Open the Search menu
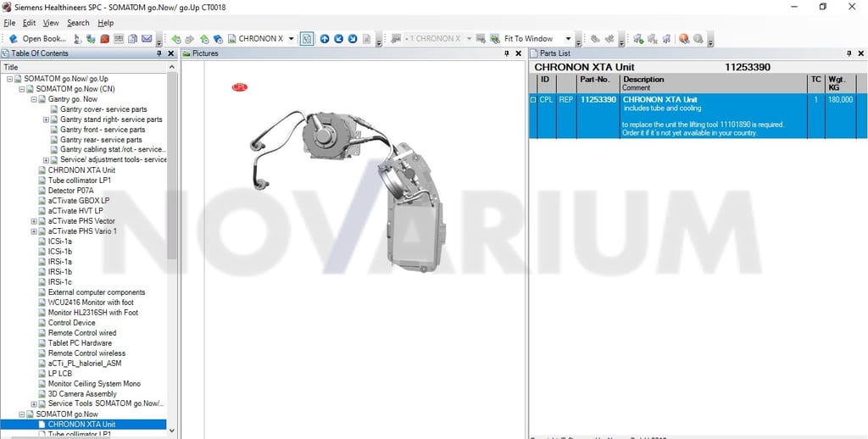This screenshot has width=868, height=439. 78,23
